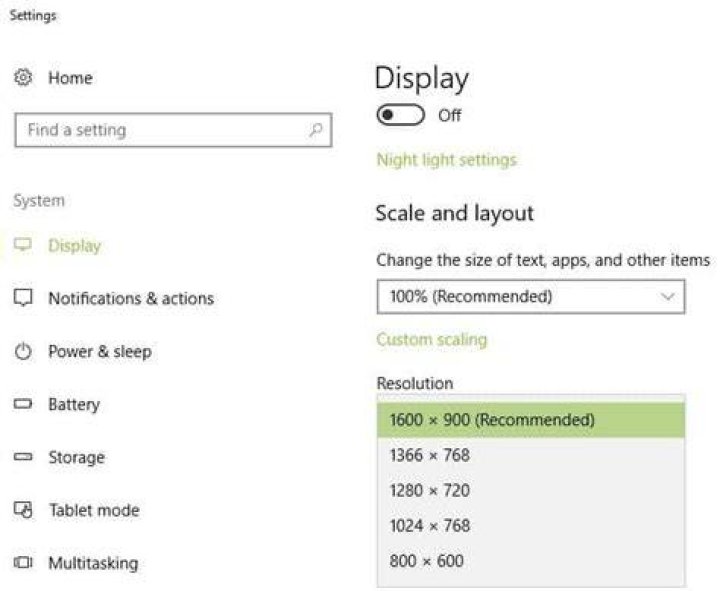This screenshot has width=720, height=591.
Task: Click the System section label
Action: pos(39,201)
